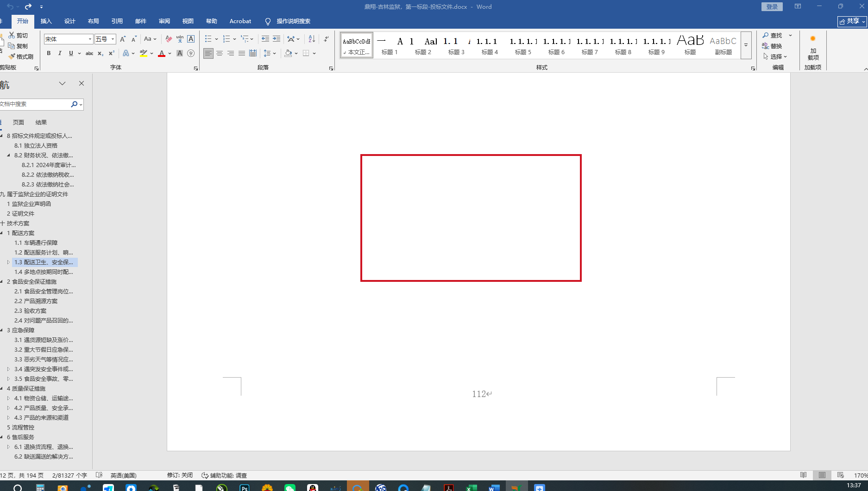Click the yellow text highlight color button
The width and height of the screenshot is (868, 491).
click(x=144, y=53)
